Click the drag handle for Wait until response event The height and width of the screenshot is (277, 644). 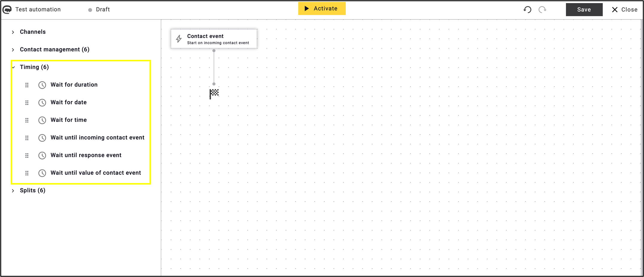pos(27,156)
